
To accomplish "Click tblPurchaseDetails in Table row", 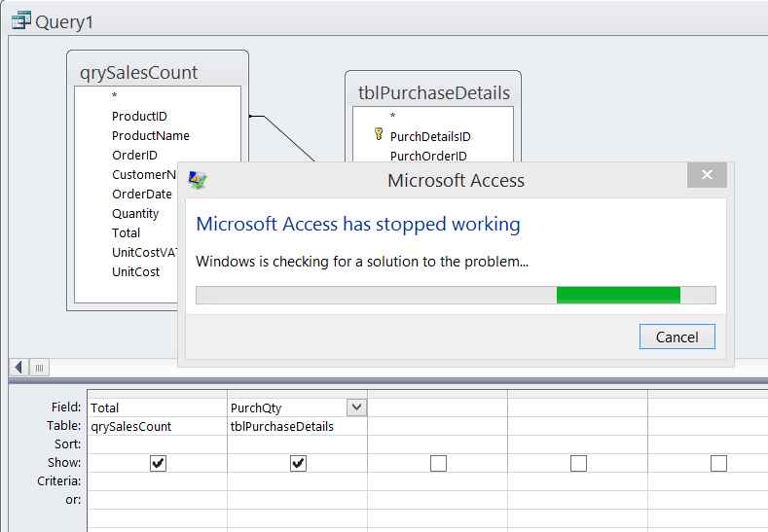I will click(297, 426).
